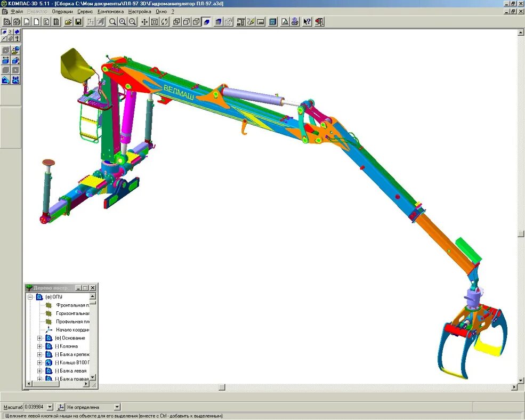This screenshot has height=420, width=525.
Task: Click the ВЕЛМАШ label on boom
Action: (x=179, y=93)
